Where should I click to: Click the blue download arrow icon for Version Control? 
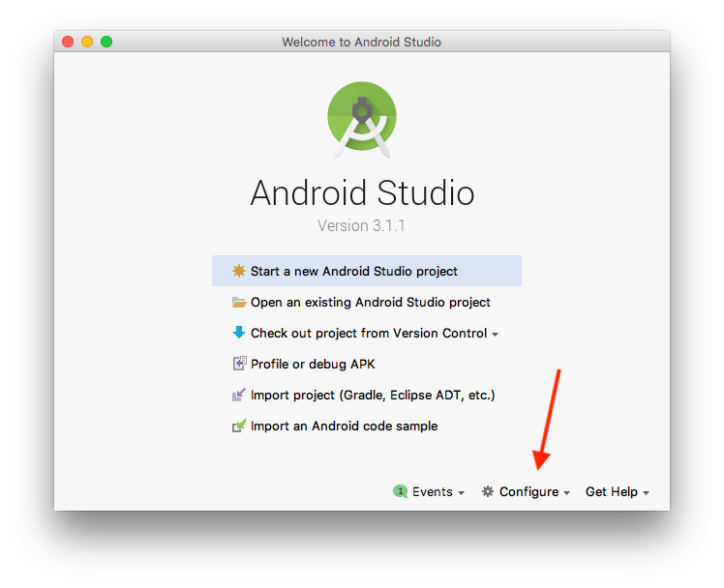click(x=239, y=333)
